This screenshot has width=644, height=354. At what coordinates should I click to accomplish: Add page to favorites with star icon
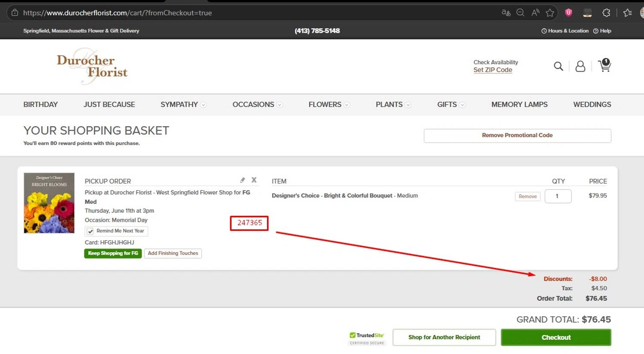tap(550, 13)
